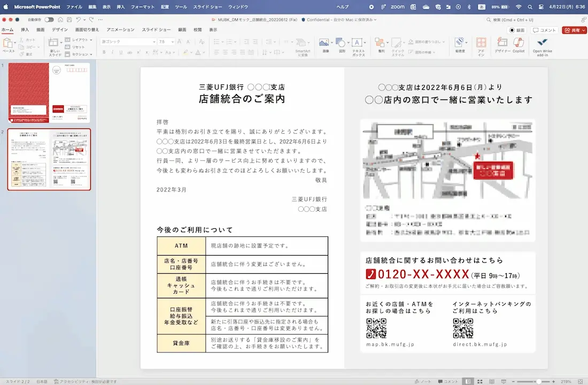This screenshot has height=385, width=588.
Task: Click the share (共有) button
Action: point(574,30)
